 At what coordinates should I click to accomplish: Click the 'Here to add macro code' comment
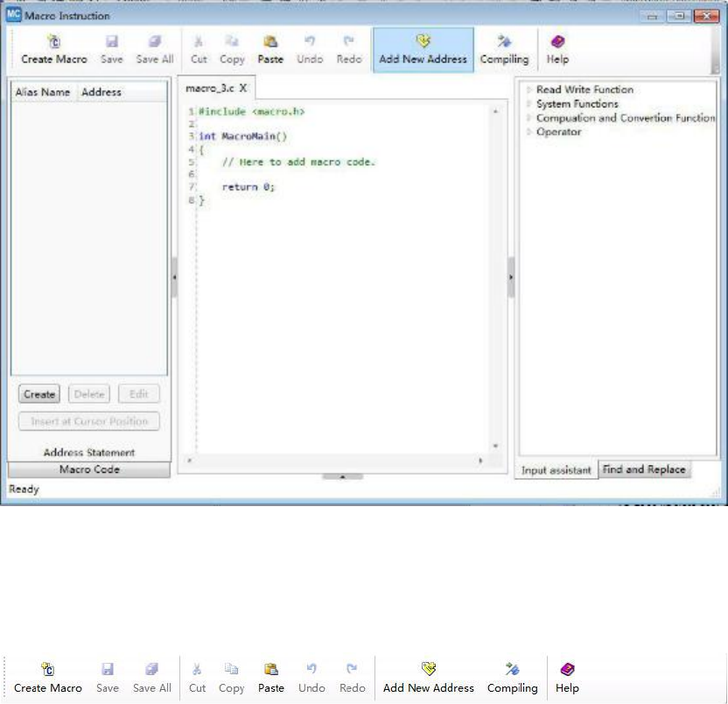click(x=298, y=162)
